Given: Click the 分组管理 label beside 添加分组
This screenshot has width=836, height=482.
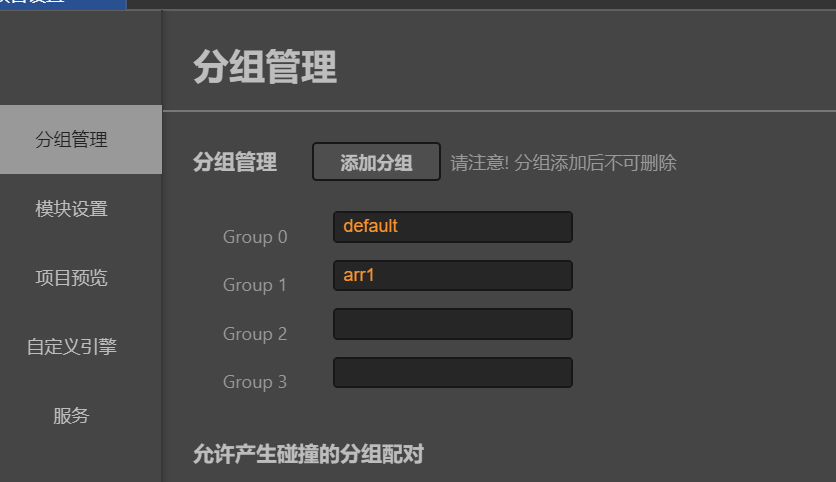Looking at the screenshot, I should 235,162.
